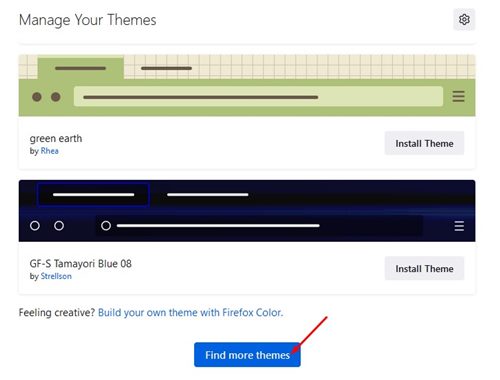Click circle icon inside dark preview's address bar
This screenshot has height=380, width=500.
[x=106, y=226]
